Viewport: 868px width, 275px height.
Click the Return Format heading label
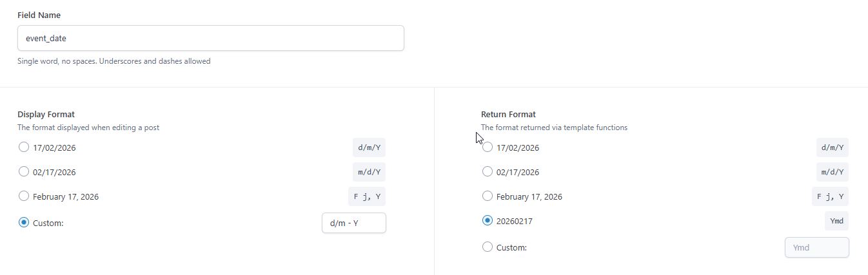click(508, 114)
